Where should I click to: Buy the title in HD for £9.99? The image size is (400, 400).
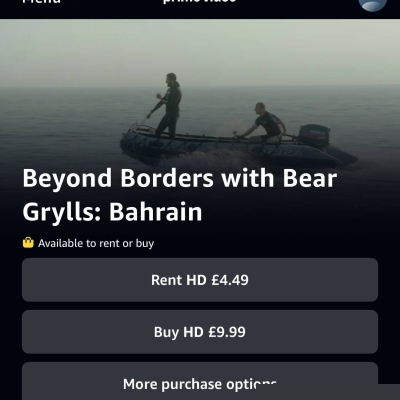click(200, 332)
